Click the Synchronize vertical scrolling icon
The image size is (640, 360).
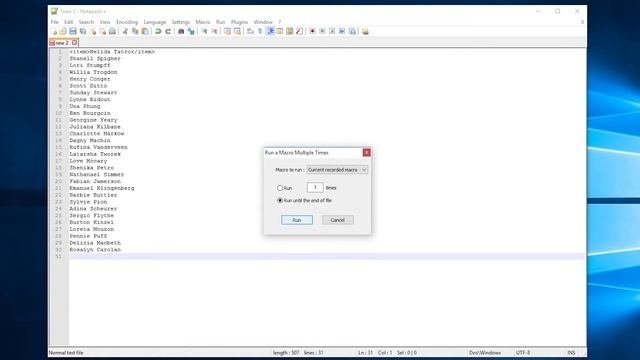point(227,31)
